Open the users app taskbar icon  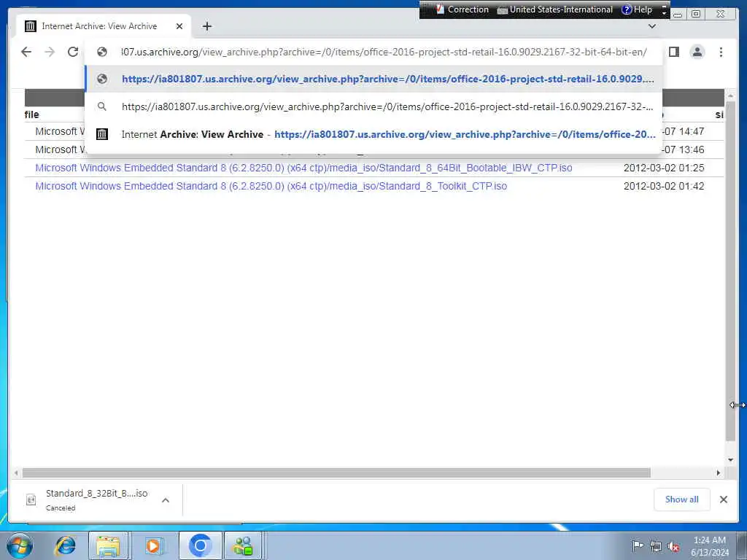point(242,545)
